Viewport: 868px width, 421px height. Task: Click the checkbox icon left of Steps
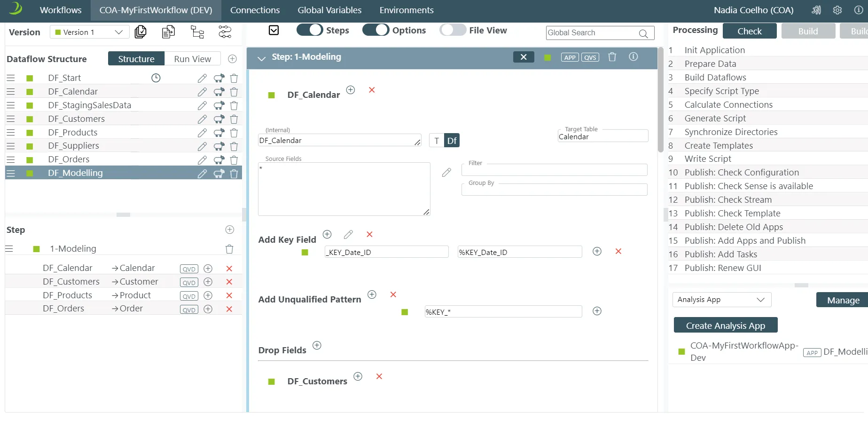(274, 31)
